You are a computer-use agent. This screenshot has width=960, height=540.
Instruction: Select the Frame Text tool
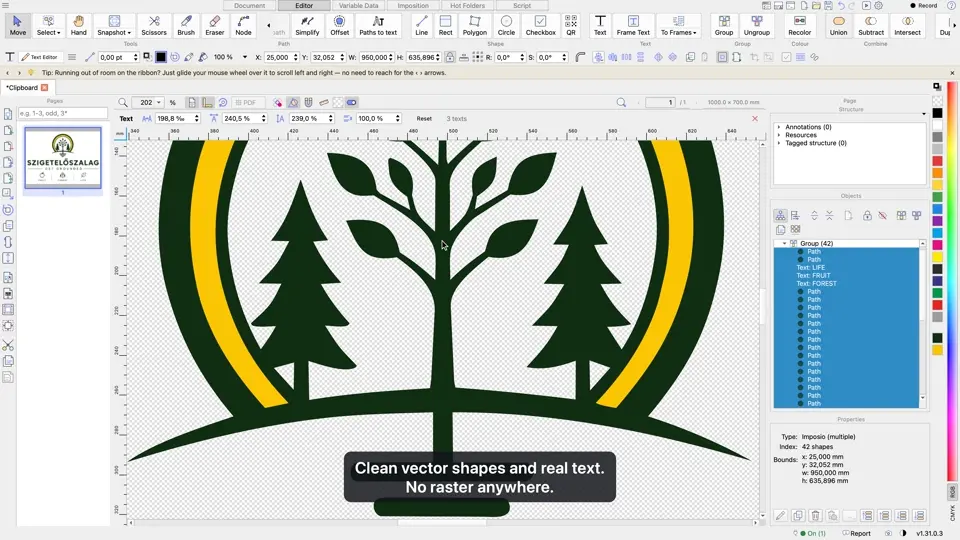click(x=633, y=25)
